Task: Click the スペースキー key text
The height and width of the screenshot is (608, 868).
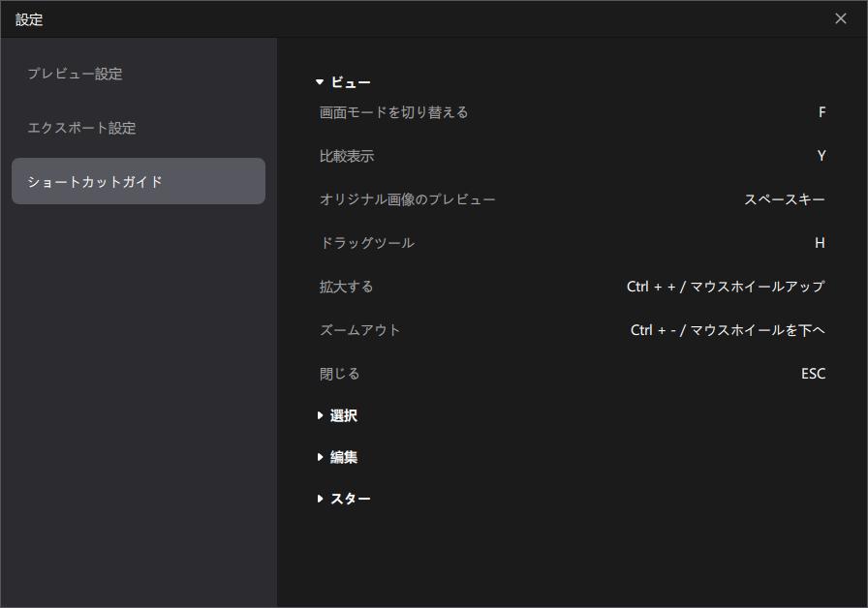Action: 785,199
